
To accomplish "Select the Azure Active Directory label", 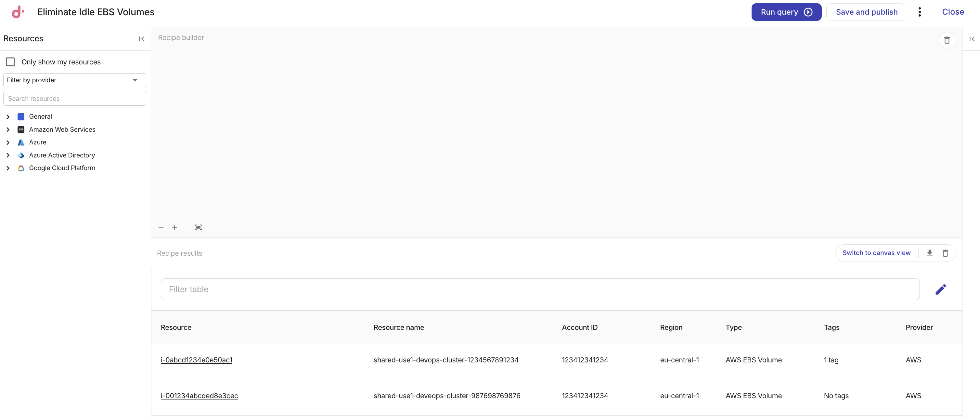I will (62, 155).
